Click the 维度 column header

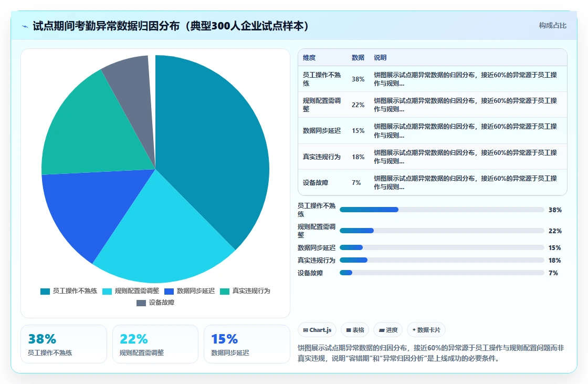[x=309, y=58]
